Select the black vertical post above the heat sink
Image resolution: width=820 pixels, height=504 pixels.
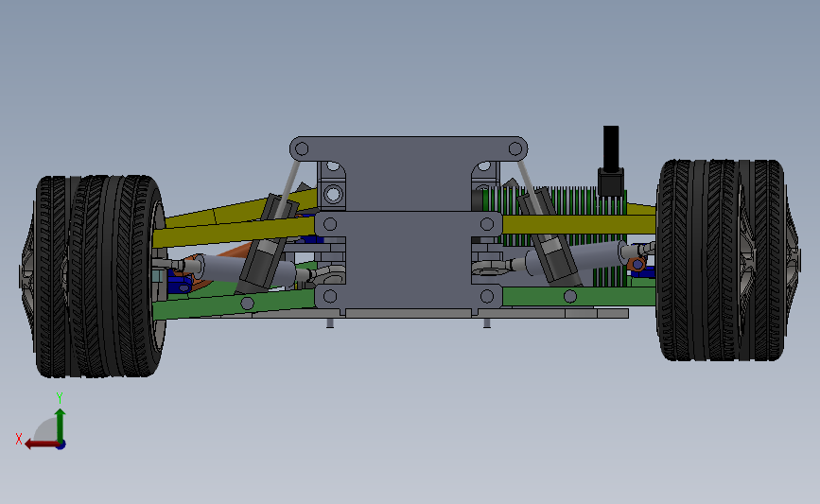pos(611,148)
